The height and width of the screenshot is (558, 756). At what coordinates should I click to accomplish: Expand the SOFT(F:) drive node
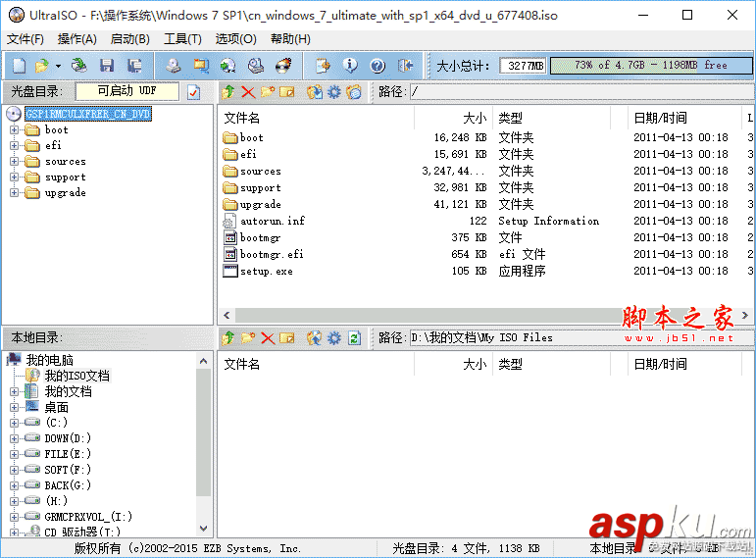[14, 470]
